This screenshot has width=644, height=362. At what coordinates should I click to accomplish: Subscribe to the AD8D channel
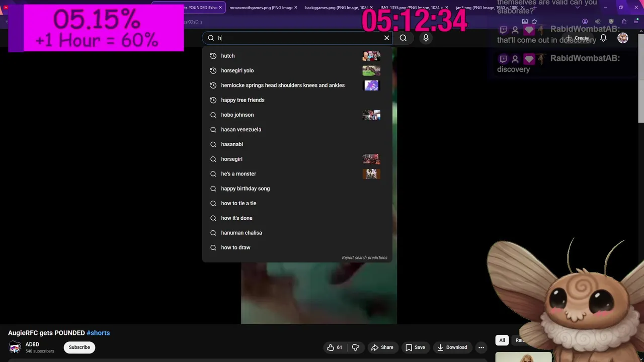(x=79, y=347)
